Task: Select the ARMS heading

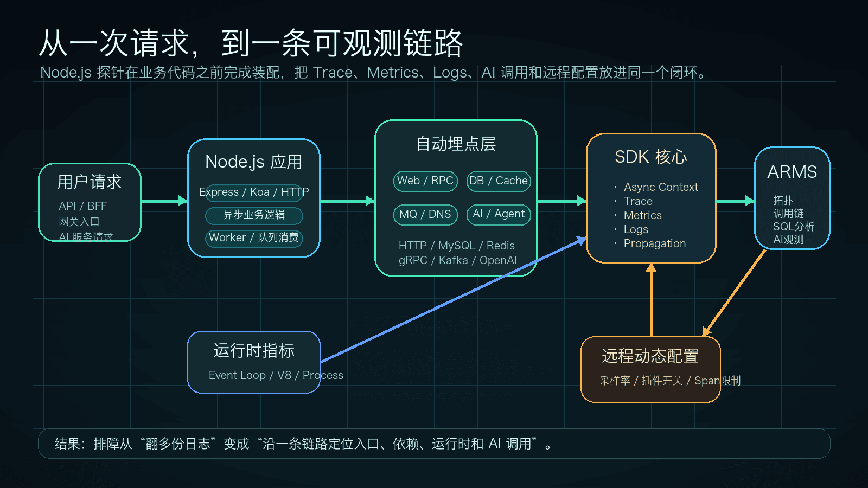Action: tap(792, 172)
